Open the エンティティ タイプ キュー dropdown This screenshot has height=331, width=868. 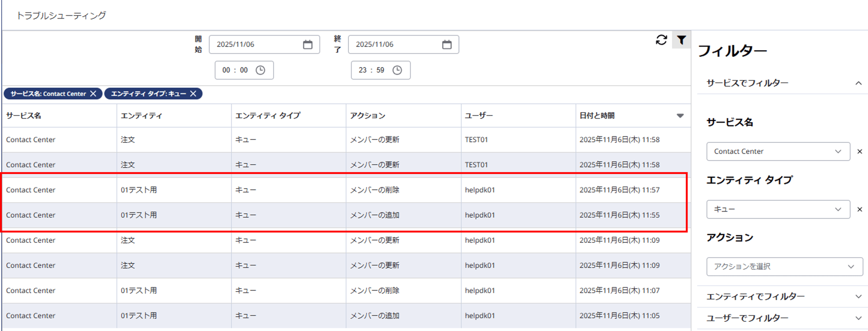coord(778,209)
